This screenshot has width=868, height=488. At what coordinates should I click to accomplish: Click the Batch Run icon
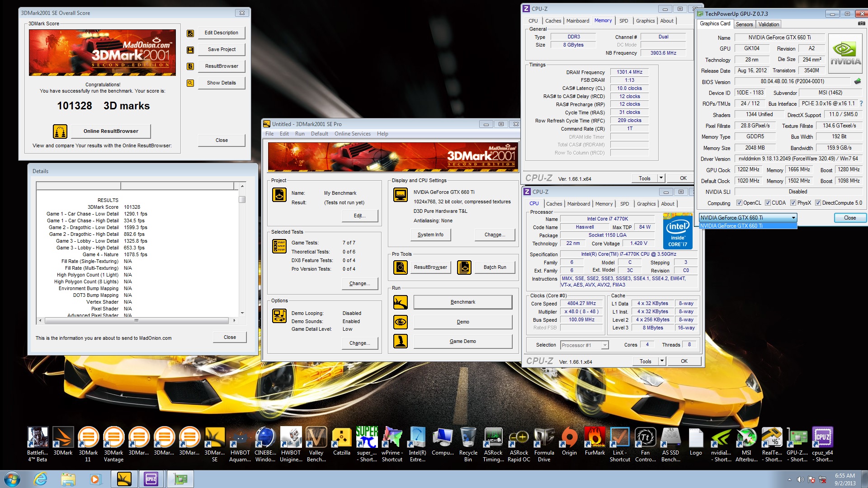(464, 267)
